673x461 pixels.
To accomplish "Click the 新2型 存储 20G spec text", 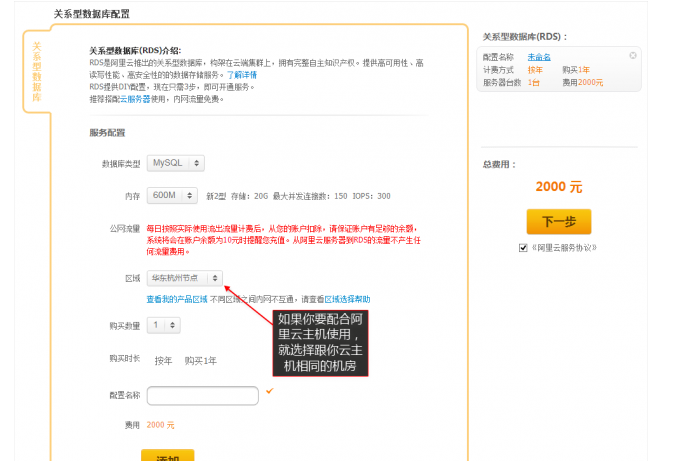I will [298, 196].
